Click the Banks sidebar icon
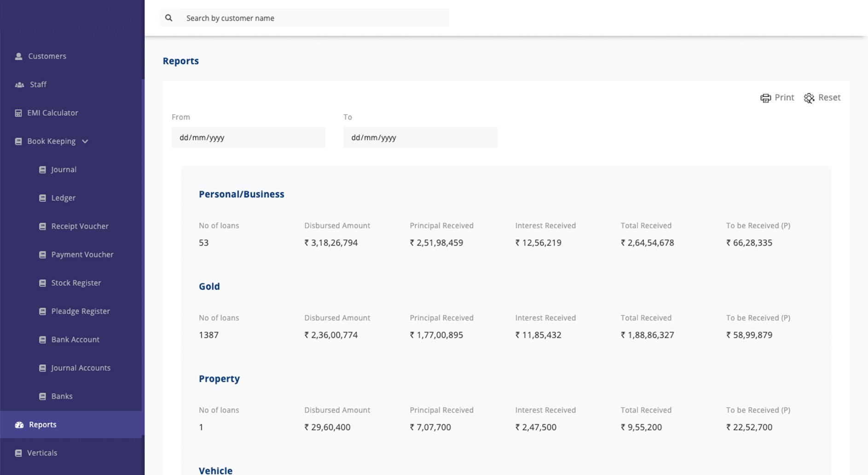This screenshot has width=868, height=475. [x=42, y=396]
